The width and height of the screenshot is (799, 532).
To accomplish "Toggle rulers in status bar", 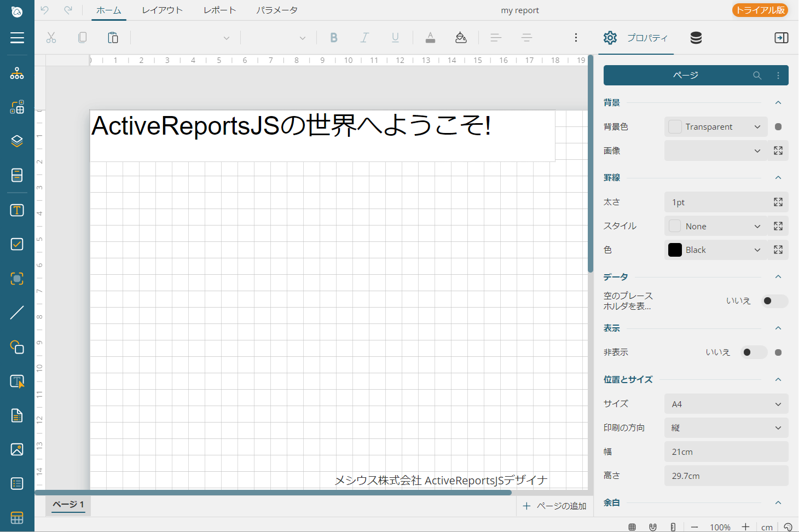I will (x=673, y=527).
